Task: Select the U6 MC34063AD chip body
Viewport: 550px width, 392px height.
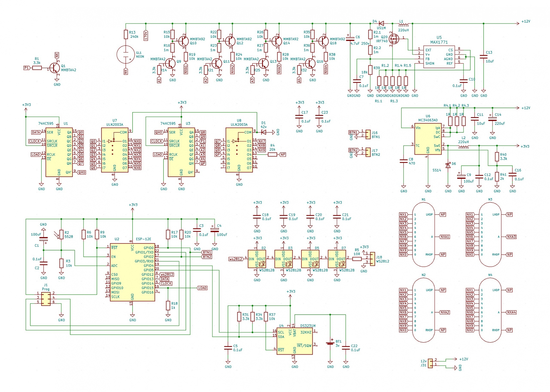Action: click(428, 139)
